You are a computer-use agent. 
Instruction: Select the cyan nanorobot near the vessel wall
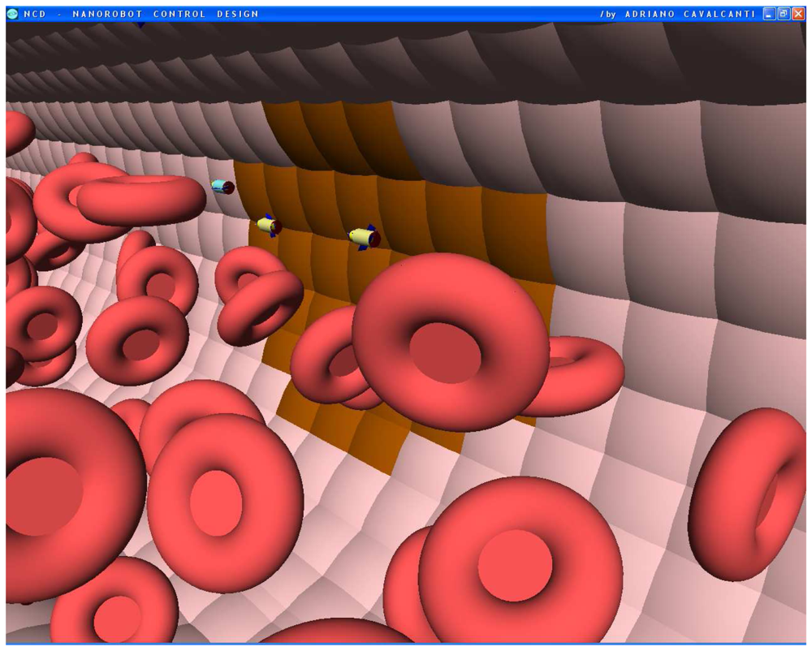tap(222, 187)
